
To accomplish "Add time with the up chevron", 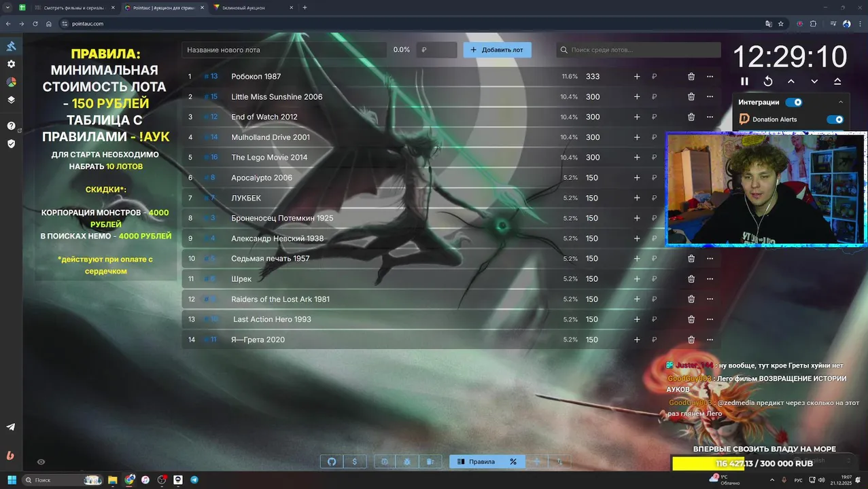I will point(791,81).
